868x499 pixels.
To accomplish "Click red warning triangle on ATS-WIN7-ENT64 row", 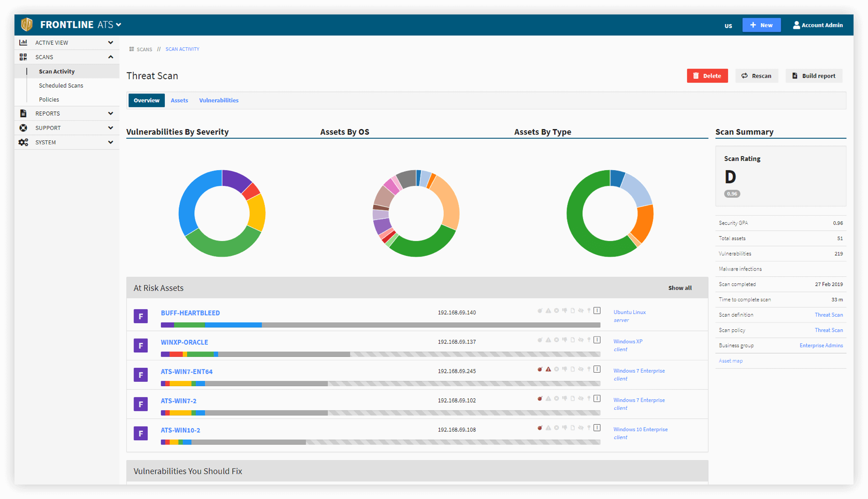I will [x=548, y=369].
